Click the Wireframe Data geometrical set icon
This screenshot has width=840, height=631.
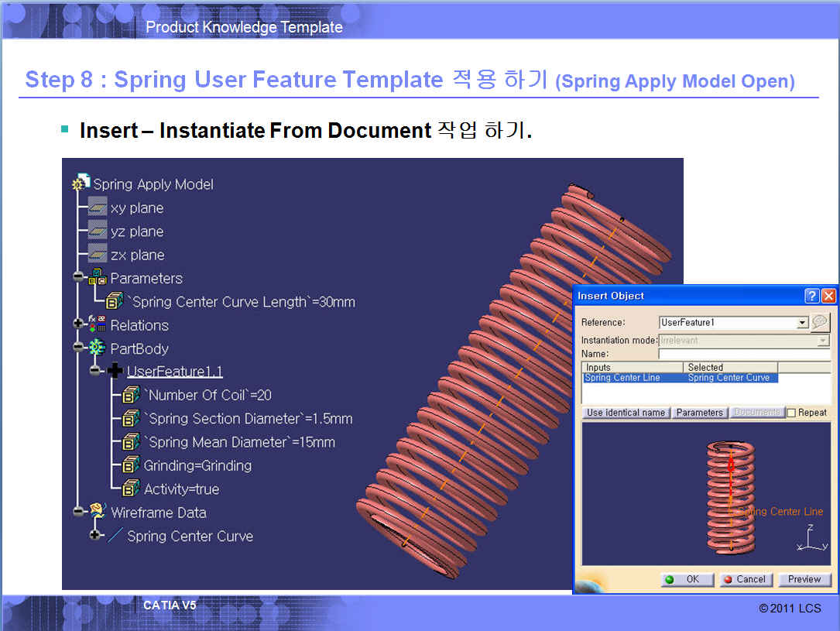pyautogui.click(x=98, y=512)
